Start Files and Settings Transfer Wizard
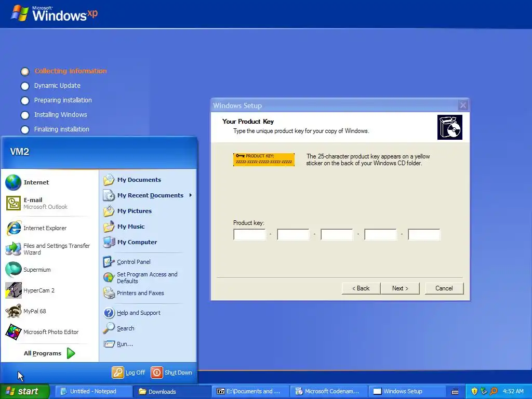The image size is (532, 399). 49,249
